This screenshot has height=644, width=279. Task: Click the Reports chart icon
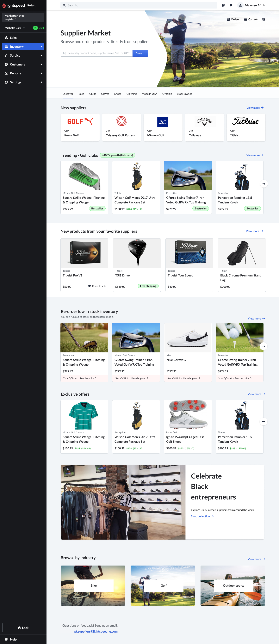tap(6, 73)
